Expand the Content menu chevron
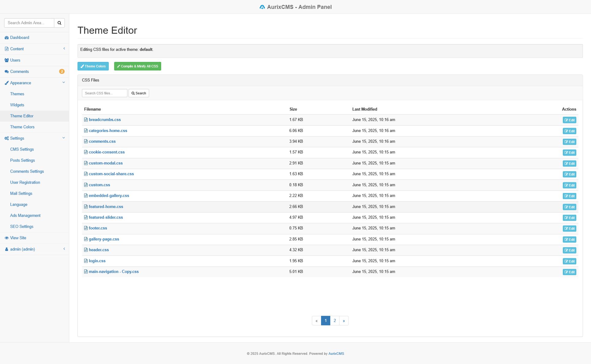Viewport: 591px width, 364px height. pyautogui.click(x=64, y=49)
